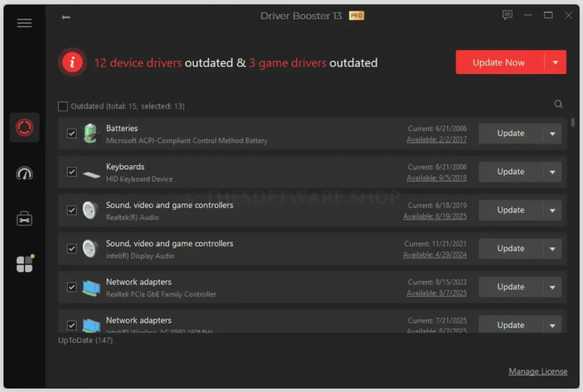Toggle the select-all Outdated checkbox
The height and width of the screenshot is (392, 583).
coord(63,106)
